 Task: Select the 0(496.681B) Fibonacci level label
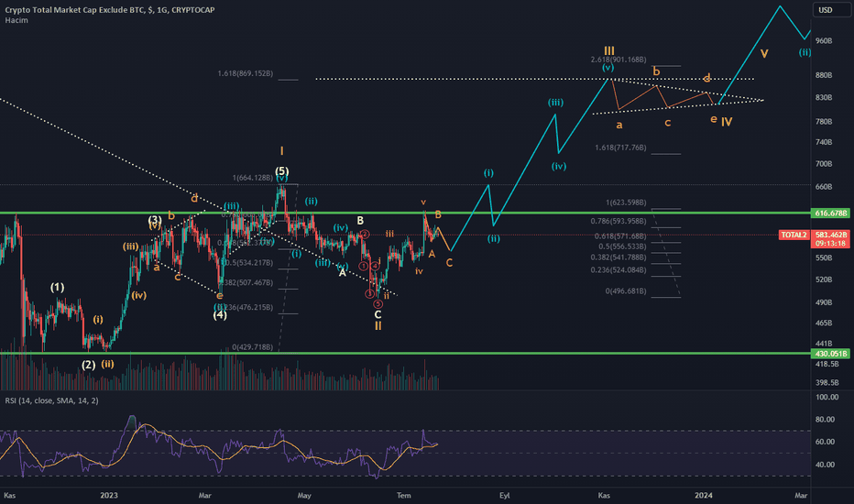tap(626, 291)
